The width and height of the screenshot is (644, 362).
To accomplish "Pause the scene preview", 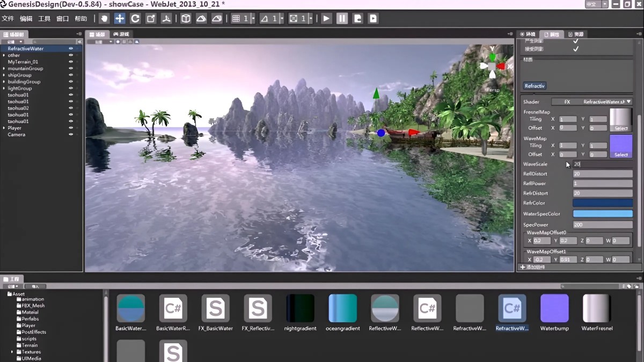I will point(342,19).
